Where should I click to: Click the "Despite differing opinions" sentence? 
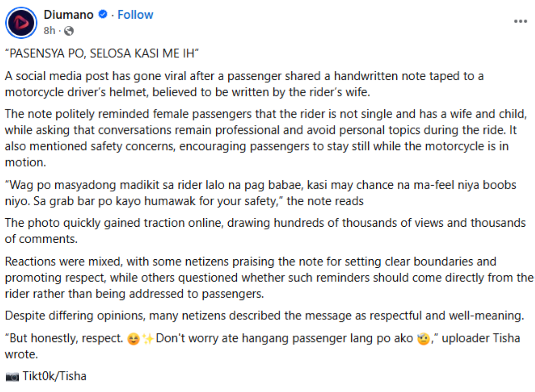click(x=264, y=316)
